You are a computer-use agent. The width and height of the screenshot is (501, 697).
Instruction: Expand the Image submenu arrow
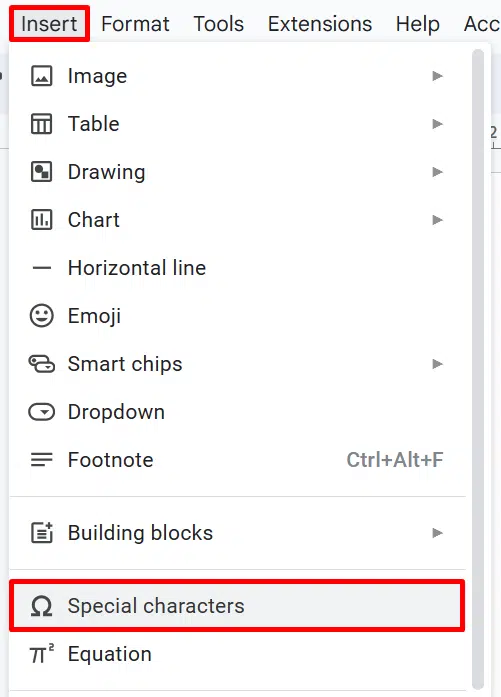[x=437, y=76]
